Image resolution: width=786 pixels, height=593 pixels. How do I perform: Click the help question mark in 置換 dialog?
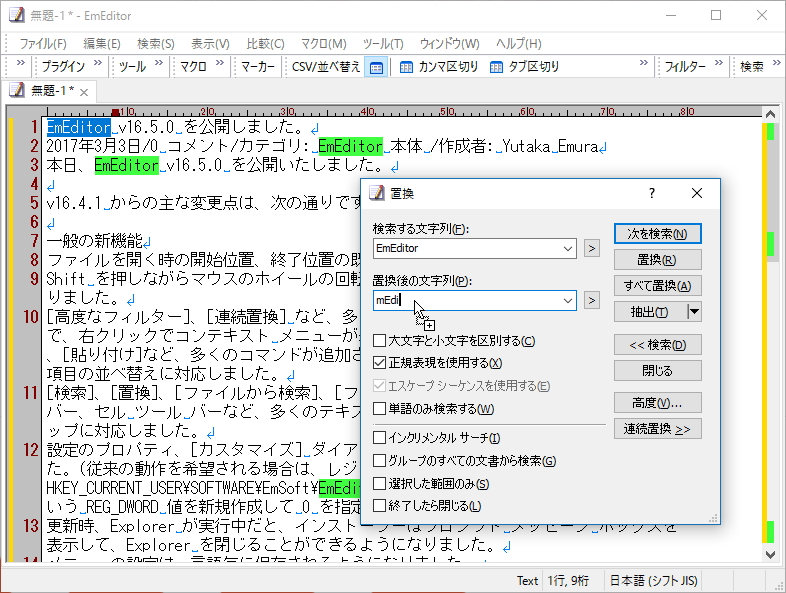click(x=651, y=193)
